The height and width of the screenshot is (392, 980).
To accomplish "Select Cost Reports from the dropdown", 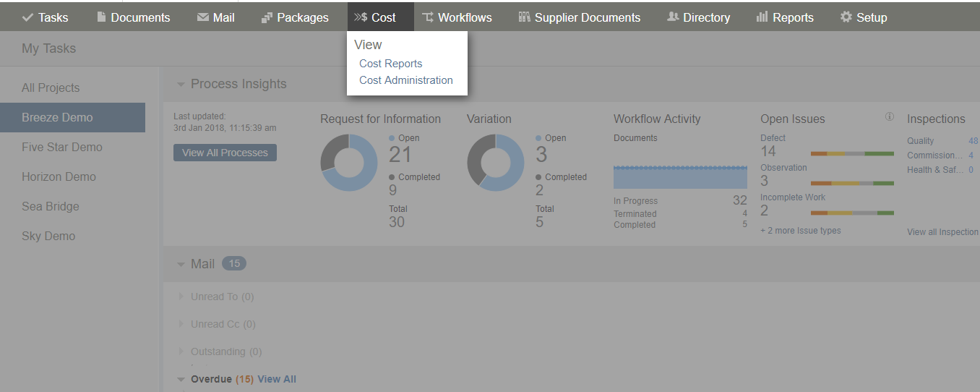I will point(390,64).
